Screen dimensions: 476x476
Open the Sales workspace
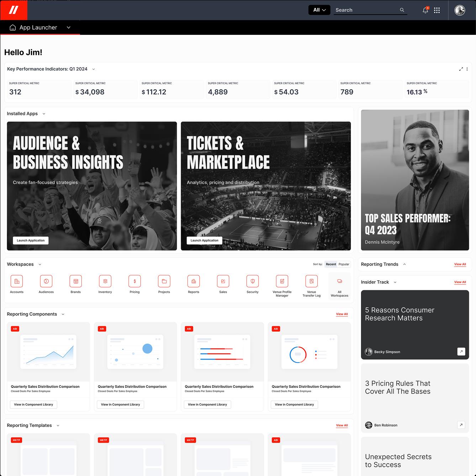223,284
